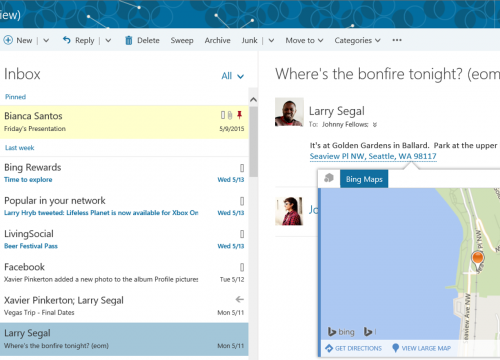Open the more actions ellipsis menu
The image size is (500, 360).
pyautogui.click(x=397, y=40)
